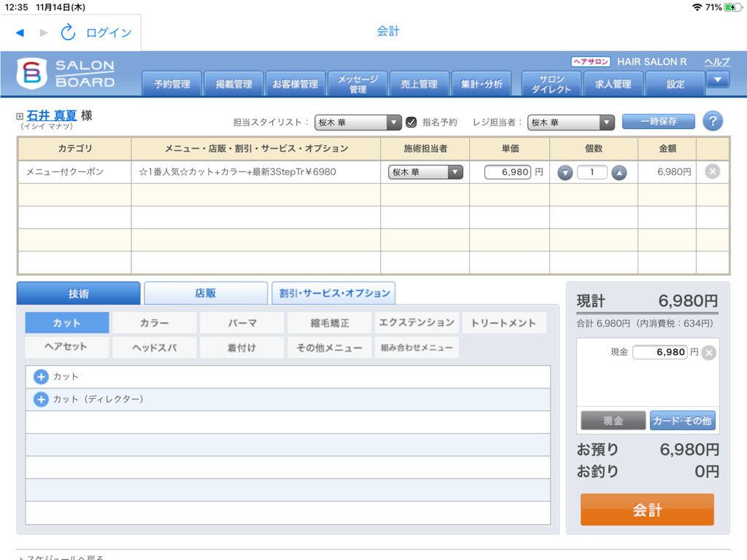
Task: Click the page refresh icon
Action: [x=69, y=33]
